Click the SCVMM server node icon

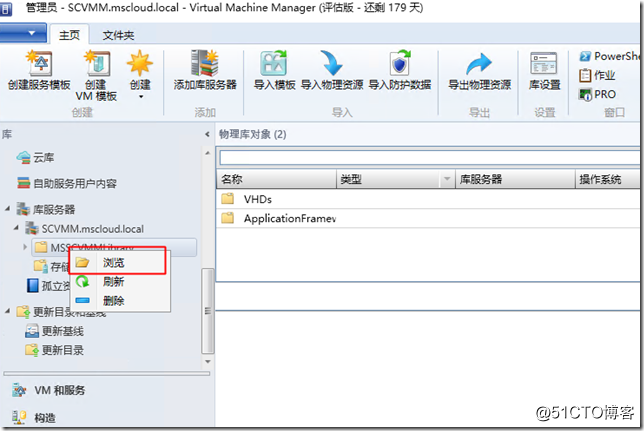coord(32,228)
